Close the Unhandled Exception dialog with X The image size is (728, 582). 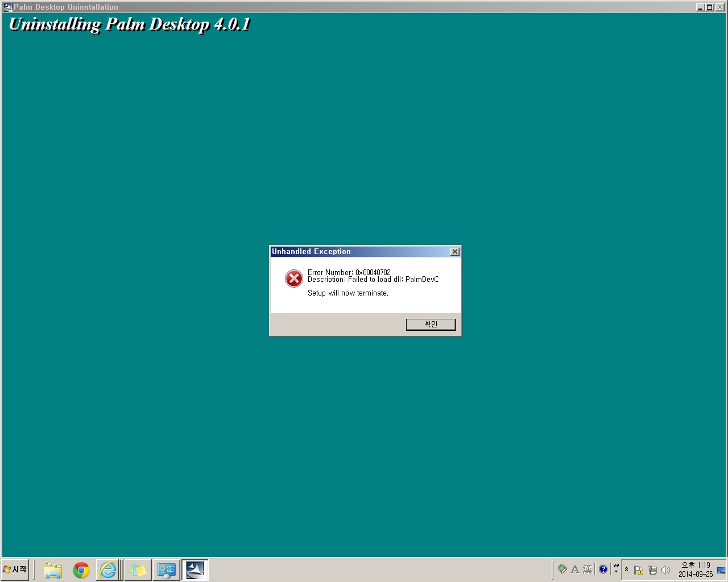point(455,252)
